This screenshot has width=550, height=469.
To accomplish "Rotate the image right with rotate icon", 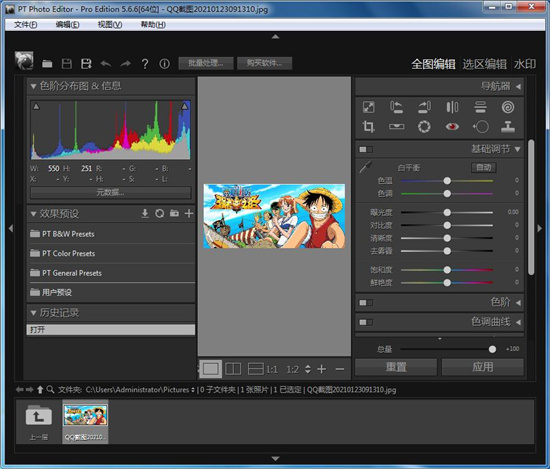I will coord(424,107).
